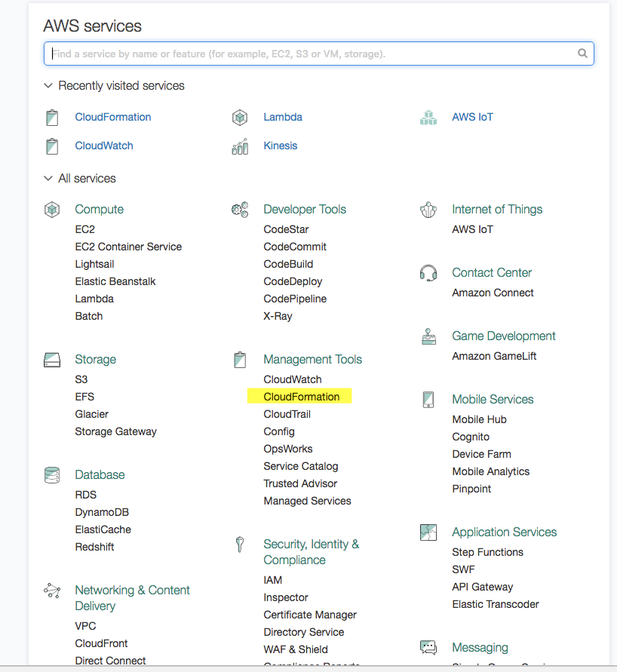617x672 pixels.
Task: Click the CloudWatch icon in recently visited
Action: [52, 146]
